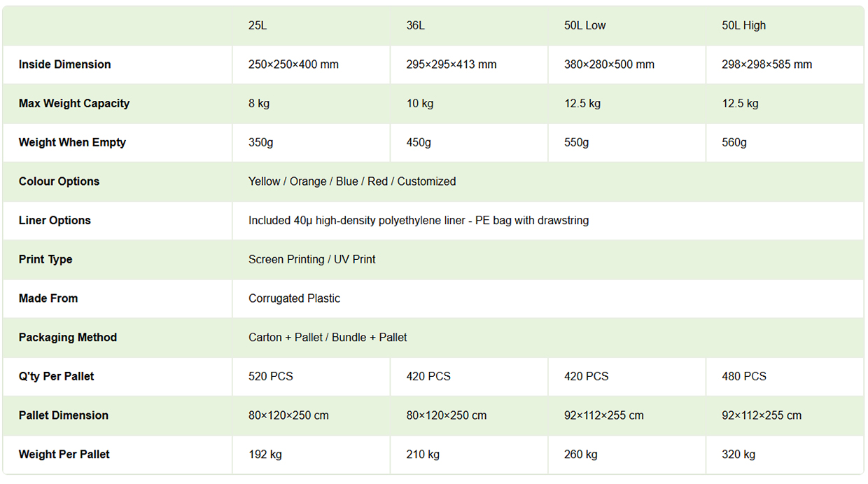Viewport: 868px width, 484px height.
Task: Select the Weight When Empty label
Action: [73, 142]
